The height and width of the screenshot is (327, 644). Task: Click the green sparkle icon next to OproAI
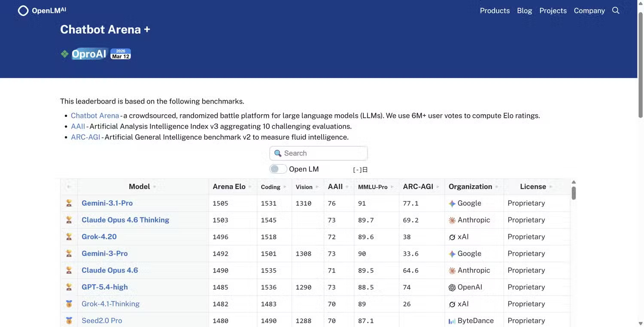(64, 54)
